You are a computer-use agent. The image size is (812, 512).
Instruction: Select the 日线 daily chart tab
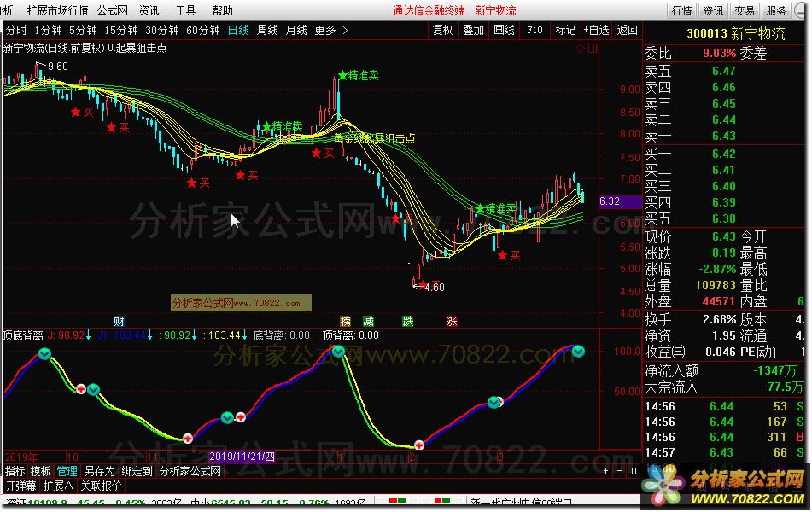238,31
